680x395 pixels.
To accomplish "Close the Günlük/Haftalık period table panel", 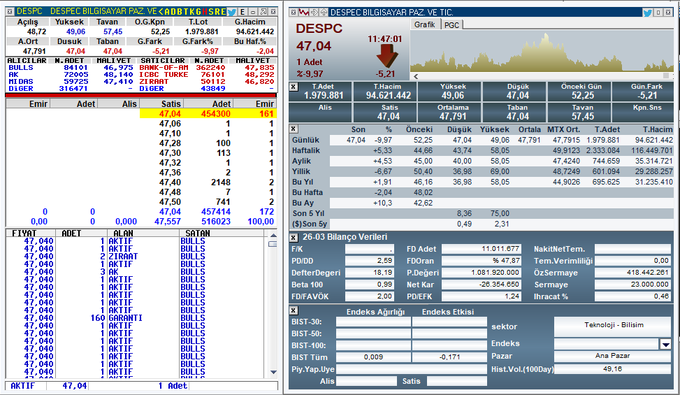I will pos(294,129).
